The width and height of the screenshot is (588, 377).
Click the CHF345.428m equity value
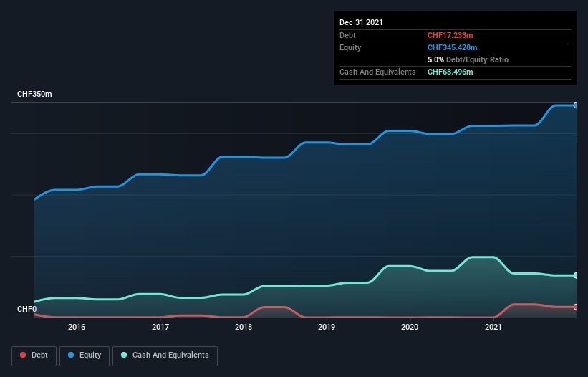point(452,47)
